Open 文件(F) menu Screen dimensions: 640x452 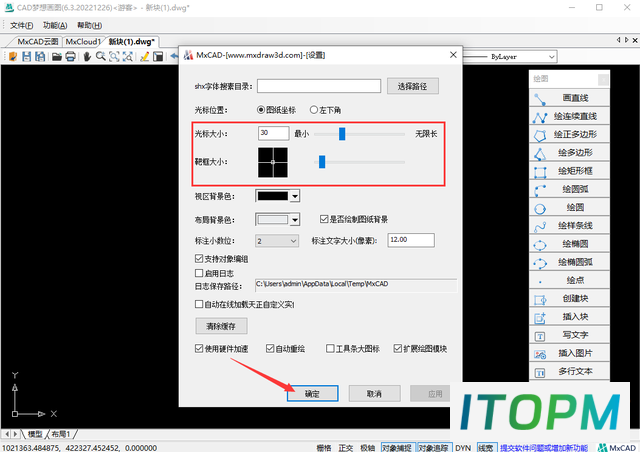(x=21, y=25)
